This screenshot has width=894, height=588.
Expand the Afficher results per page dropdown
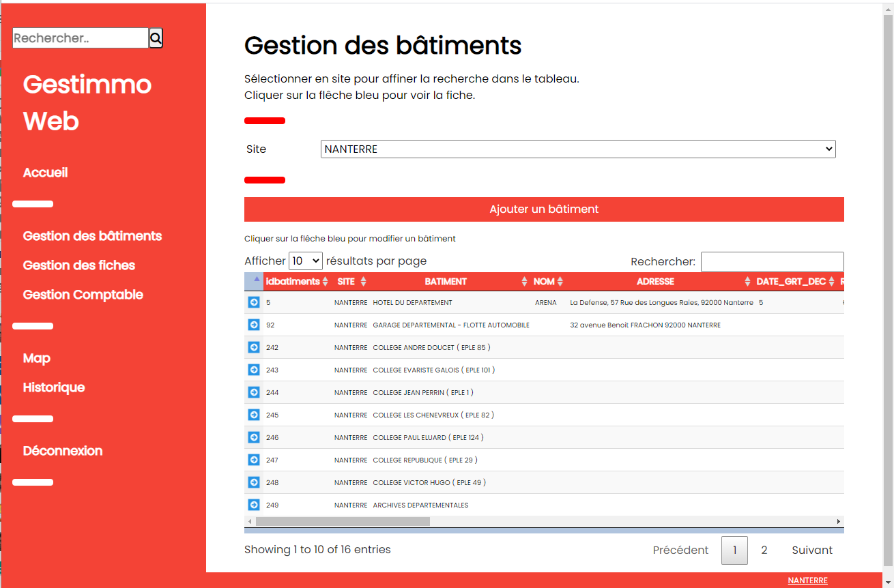305,261
